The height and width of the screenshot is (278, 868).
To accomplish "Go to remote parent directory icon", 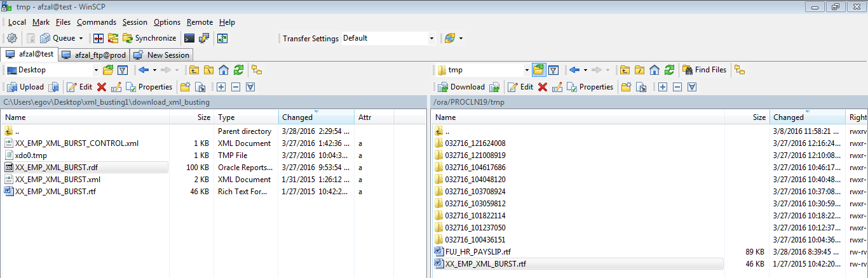I will 625,70.
